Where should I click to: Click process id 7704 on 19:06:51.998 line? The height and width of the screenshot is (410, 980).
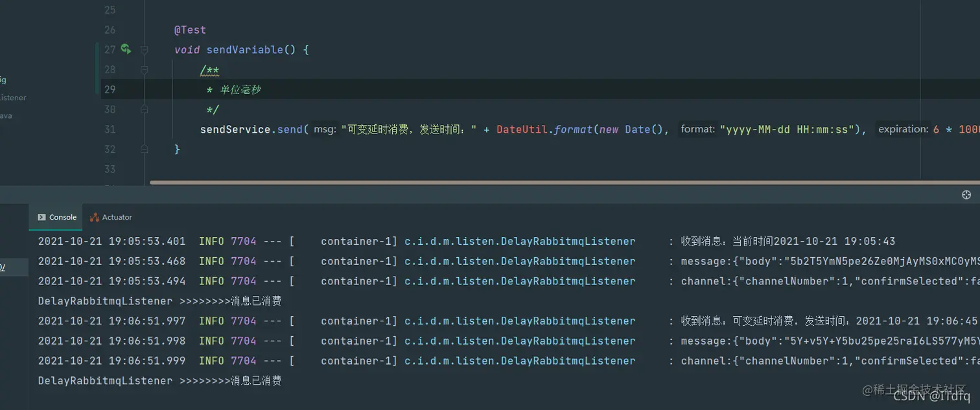tap(244, 341)
